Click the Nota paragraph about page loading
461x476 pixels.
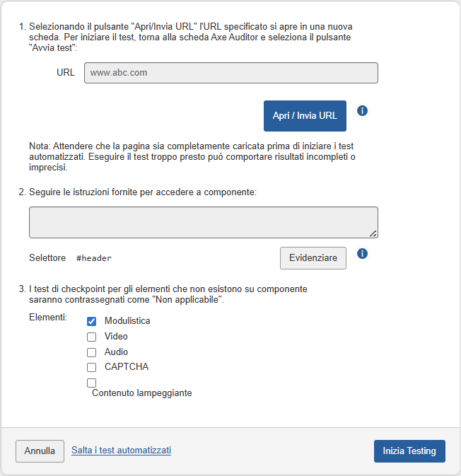[191, 156]
